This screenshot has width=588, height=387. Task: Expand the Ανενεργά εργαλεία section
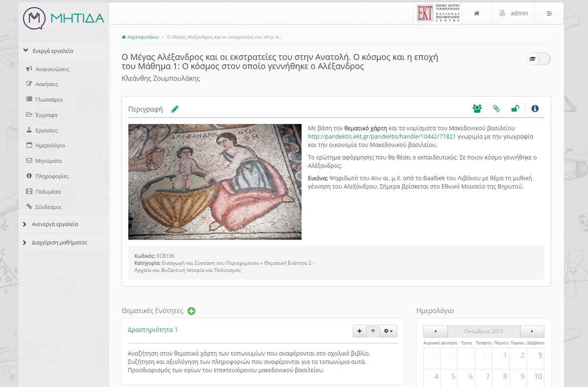pos(54,224)
